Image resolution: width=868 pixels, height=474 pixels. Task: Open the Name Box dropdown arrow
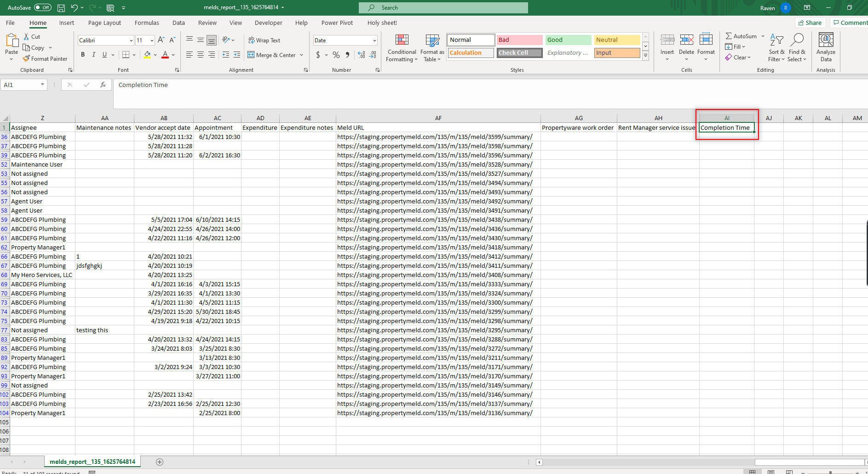pyautogui.click(x=42, y=85)
